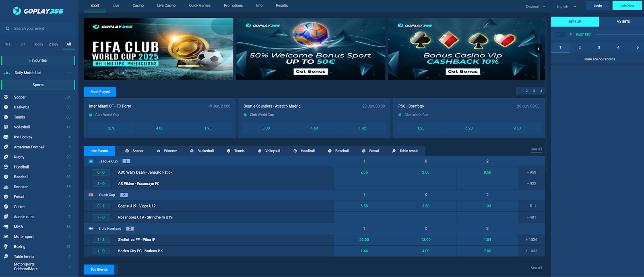This screenshot has height=277, width=644.
Task: Open Handball icon in sidebar list
Action: tap(6, 167)
